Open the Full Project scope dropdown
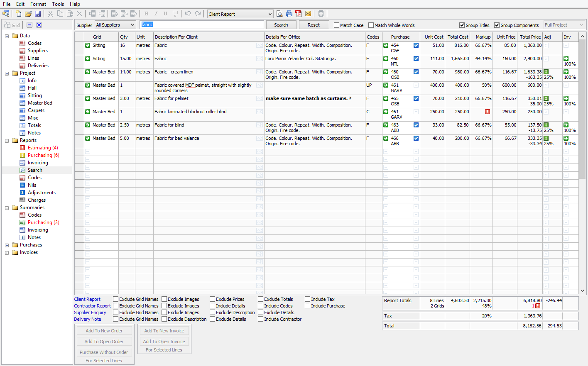The height and width of the screenshot is (366, 588). coord(564,25)
